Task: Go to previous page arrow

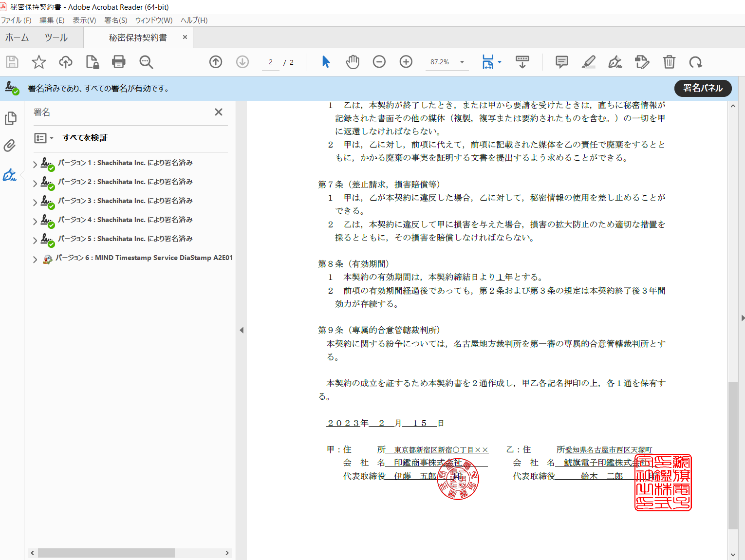Action: [215, 62]
